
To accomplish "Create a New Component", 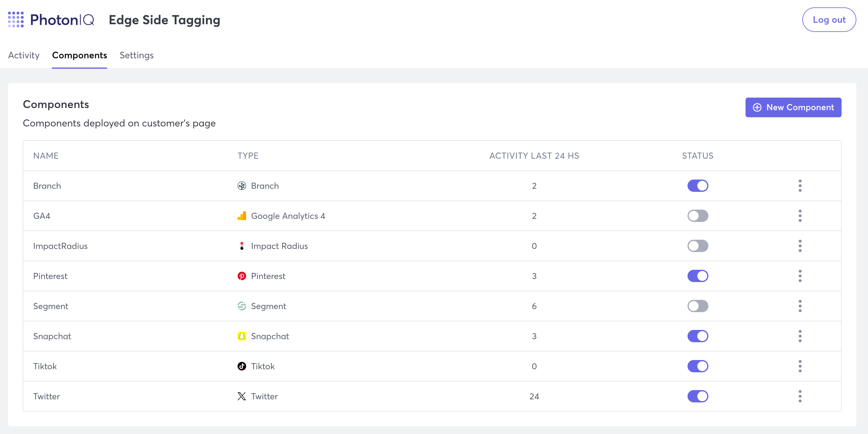I will pos(793,107).
